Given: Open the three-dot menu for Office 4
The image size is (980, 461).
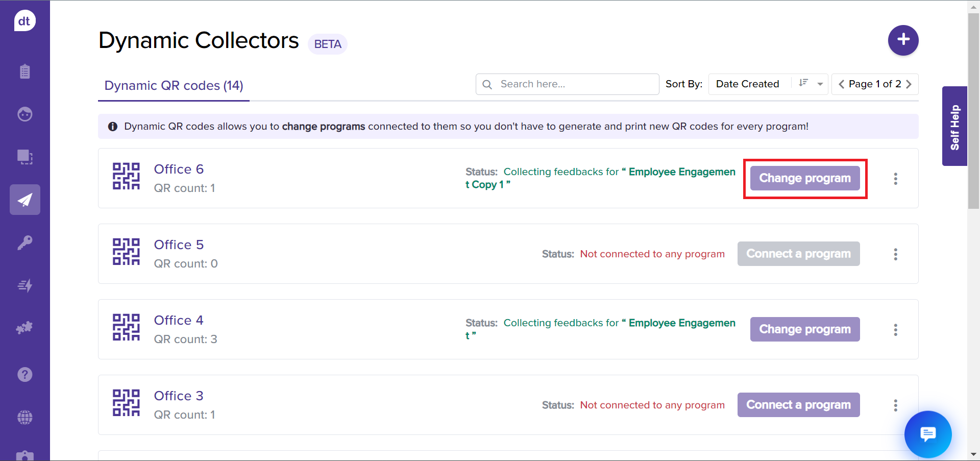Looking at the screenshot, I should click(x=895, y=330).
